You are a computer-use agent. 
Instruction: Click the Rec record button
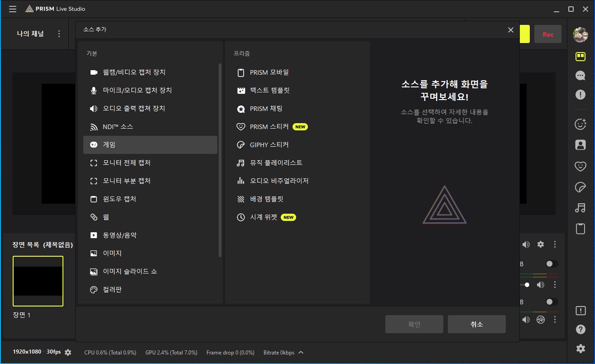pos(548,34)
